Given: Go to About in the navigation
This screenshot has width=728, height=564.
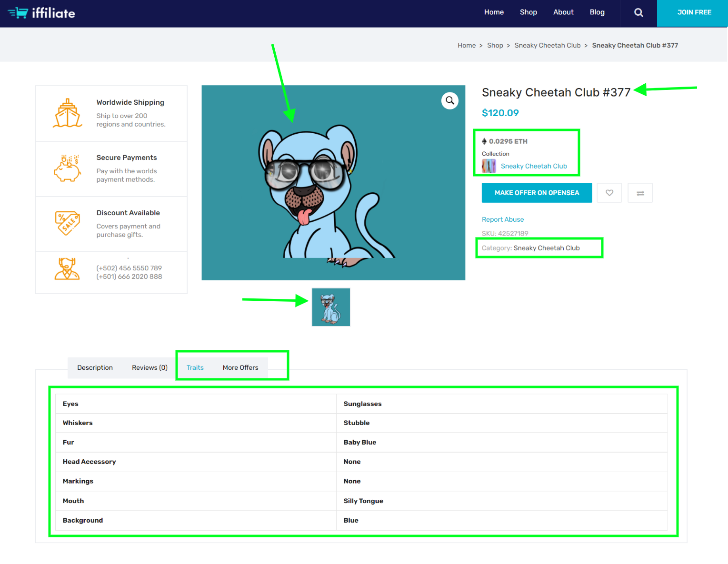Looking at the screenshot, I should point(563,12).
